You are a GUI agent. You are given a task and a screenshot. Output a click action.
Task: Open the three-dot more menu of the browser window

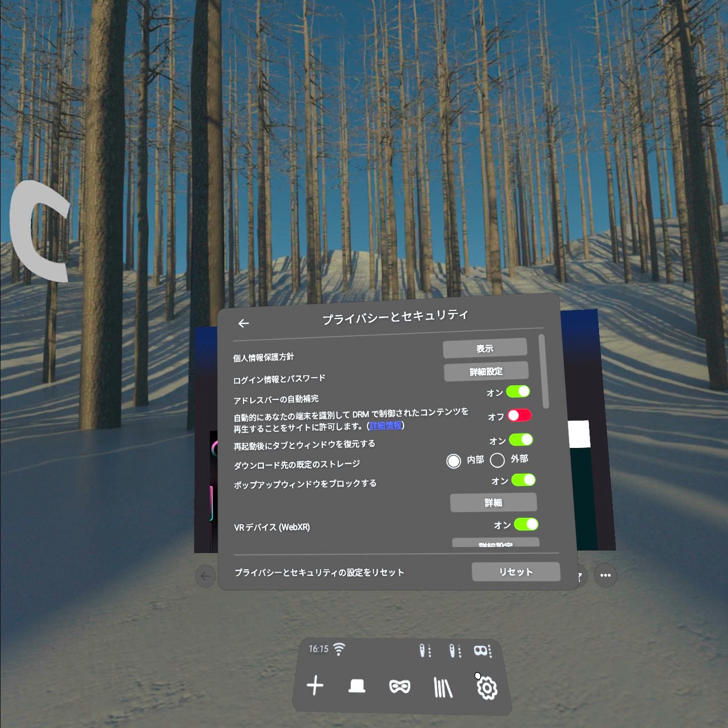pyautogui.click(x=606, y=575)
